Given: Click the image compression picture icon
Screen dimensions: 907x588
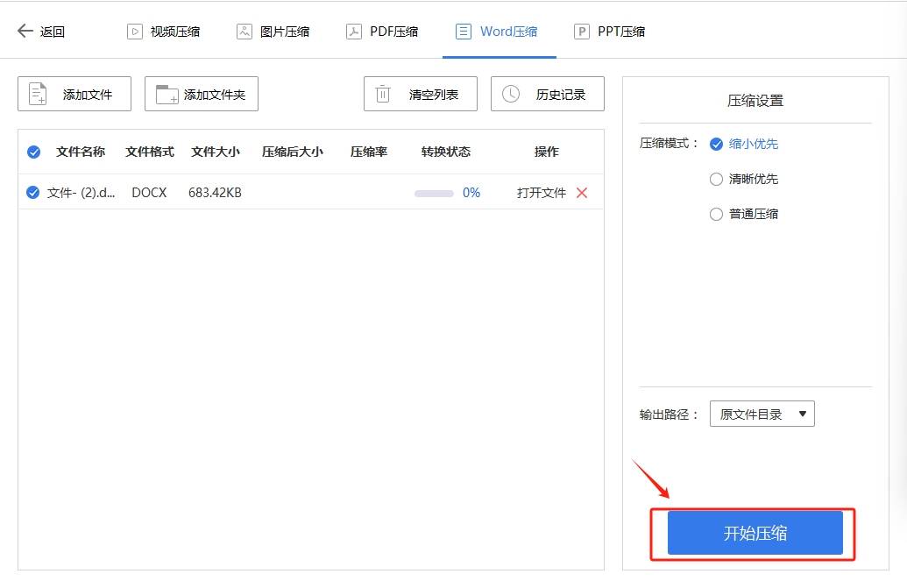Looking at the screenshot, I should (244, 32).
